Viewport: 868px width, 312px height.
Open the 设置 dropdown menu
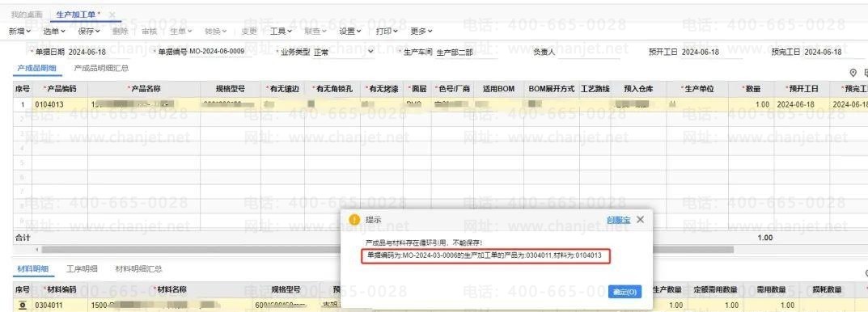pyautogui.click(x=349, y=32)
